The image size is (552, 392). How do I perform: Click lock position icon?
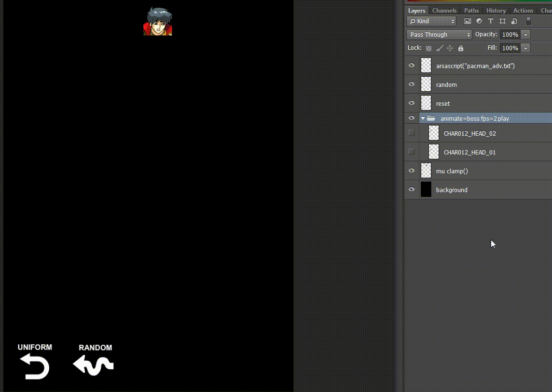click(x=450, y=48)
